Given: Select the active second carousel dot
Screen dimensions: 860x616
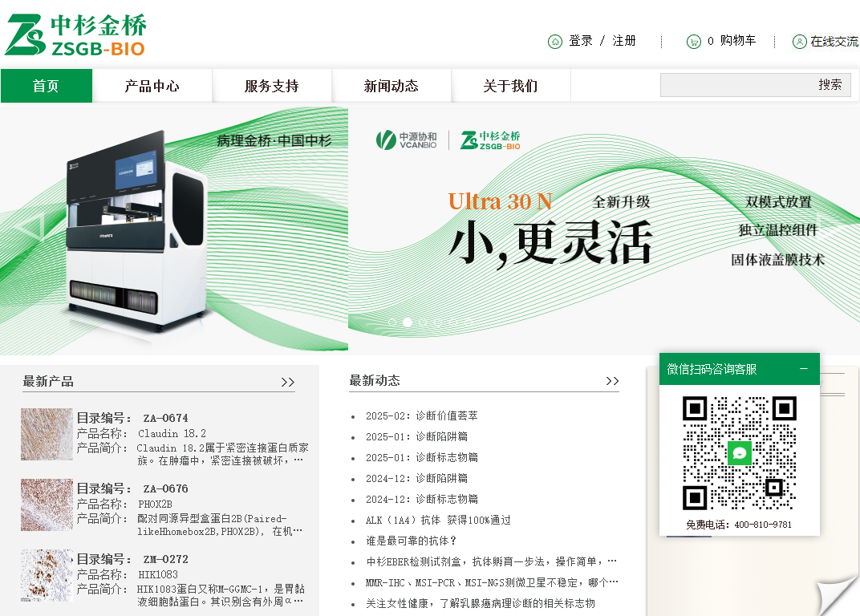Looking at the screenshot, I should 408,322.
